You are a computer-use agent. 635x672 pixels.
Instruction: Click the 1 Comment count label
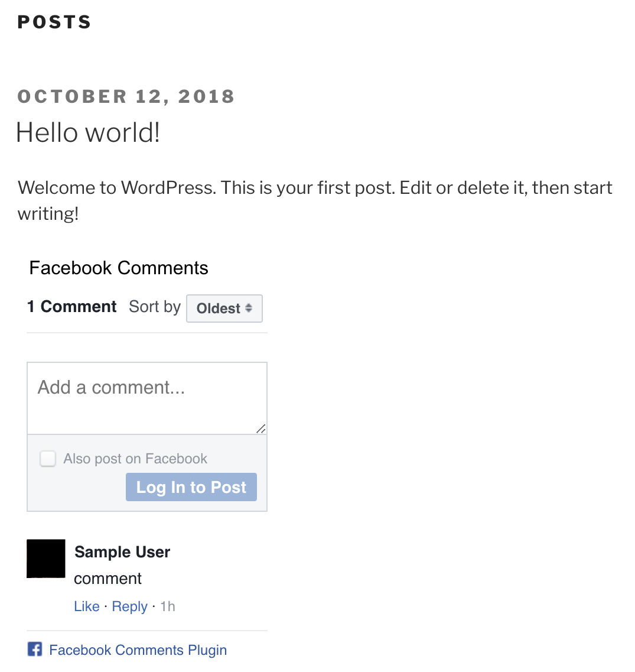[71, 306]
